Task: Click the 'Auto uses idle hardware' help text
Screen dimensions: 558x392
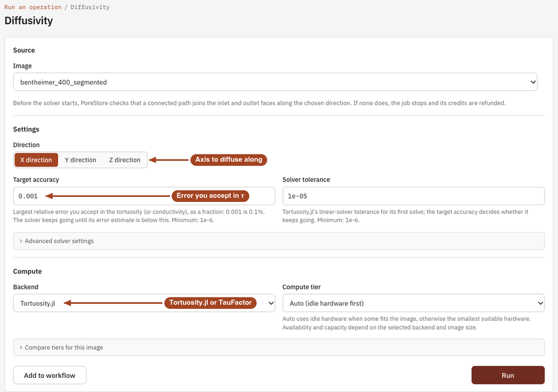Action: pos(407,323)
